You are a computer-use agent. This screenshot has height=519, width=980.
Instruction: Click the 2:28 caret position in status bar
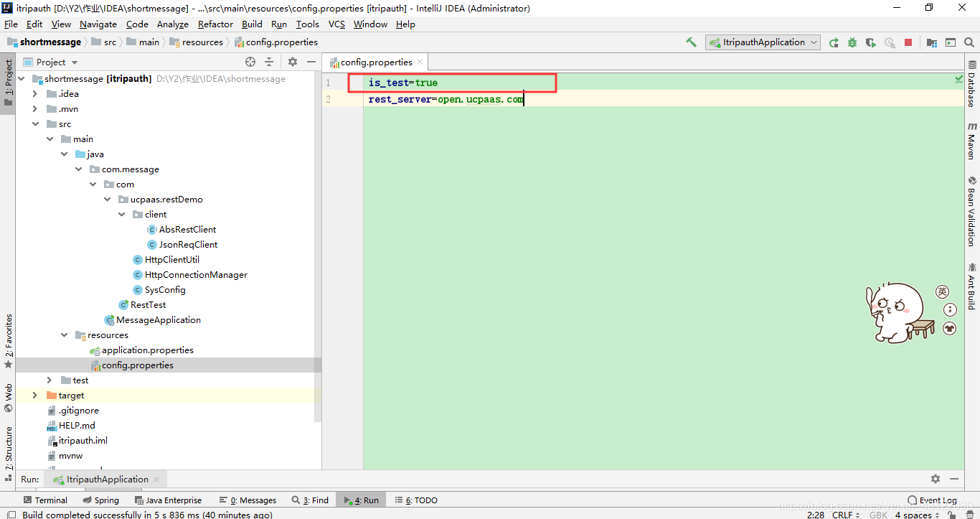[x=816, y=515]
